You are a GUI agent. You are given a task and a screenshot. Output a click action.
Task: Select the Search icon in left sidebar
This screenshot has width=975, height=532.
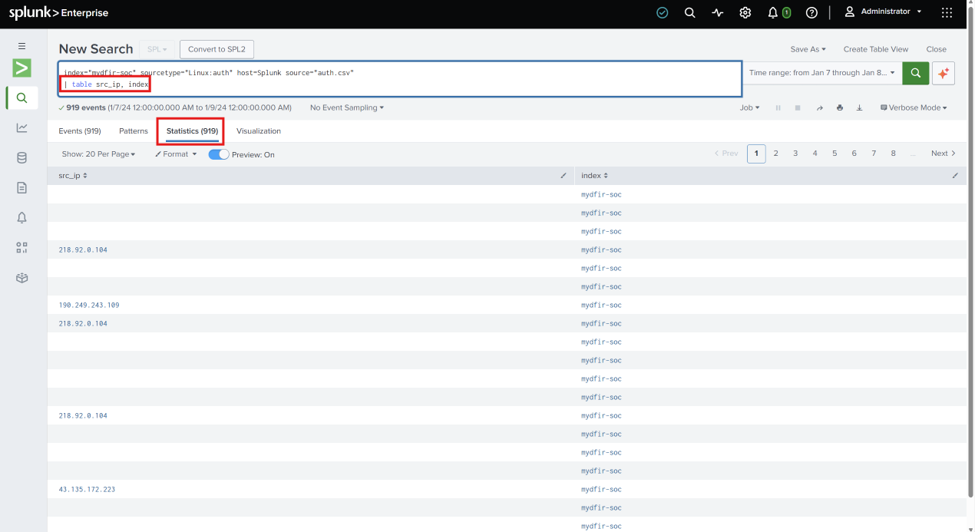tap(22, 98)
